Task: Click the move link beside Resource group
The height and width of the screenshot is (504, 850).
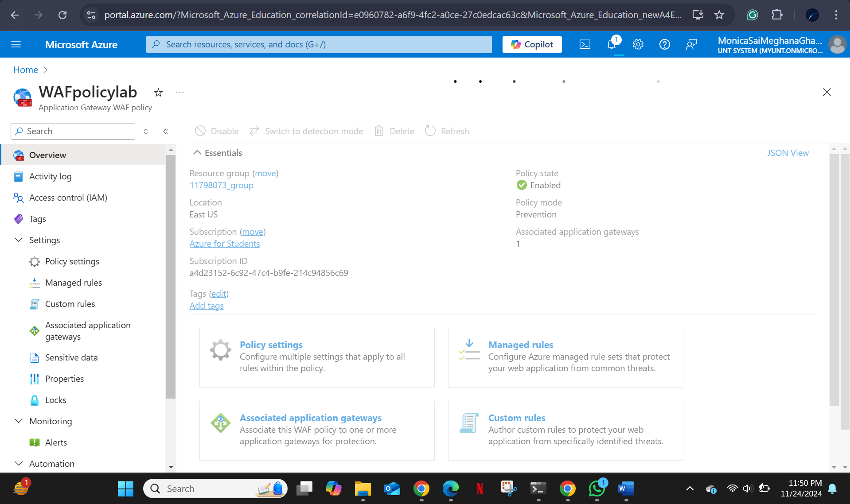Action: (x=265, y=174)
